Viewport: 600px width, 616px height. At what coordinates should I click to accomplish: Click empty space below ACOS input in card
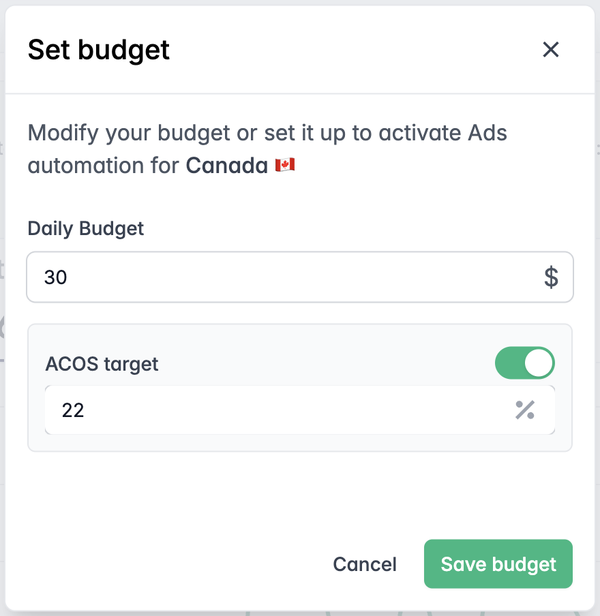click(300, 443)
